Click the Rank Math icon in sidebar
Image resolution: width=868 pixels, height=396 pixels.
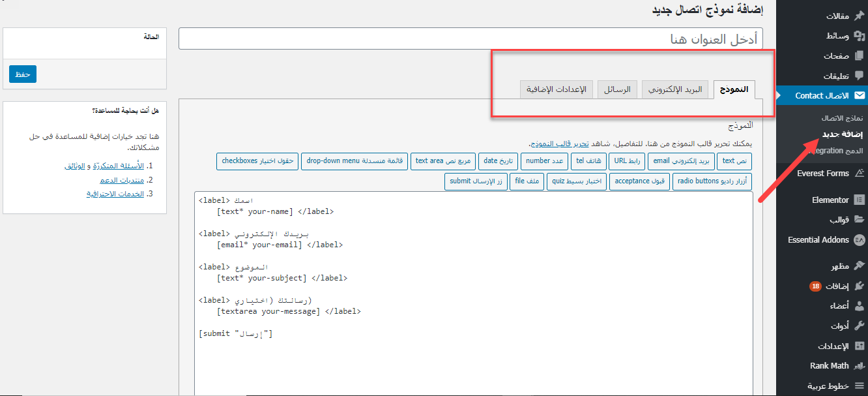pyautogui.click(x=860, y=366)
